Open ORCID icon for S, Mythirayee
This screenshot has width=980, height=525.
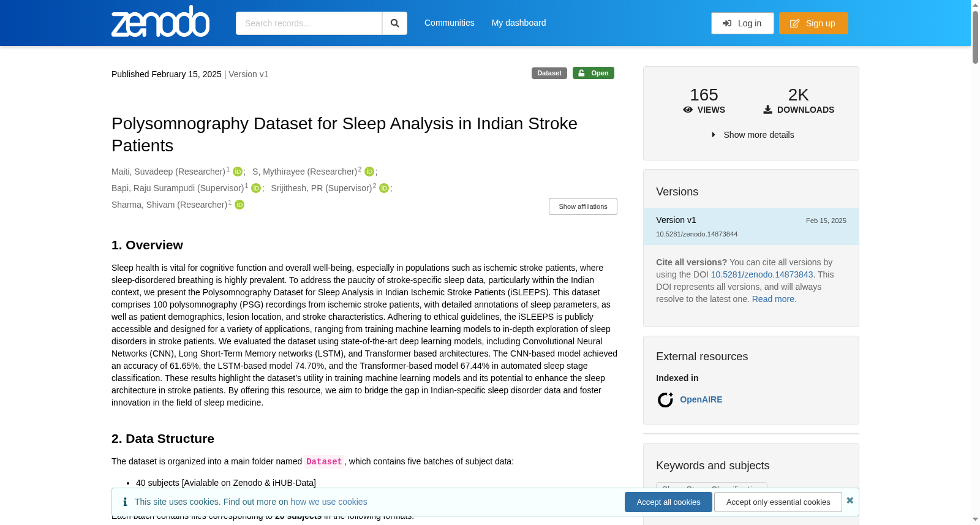[369, 172]
